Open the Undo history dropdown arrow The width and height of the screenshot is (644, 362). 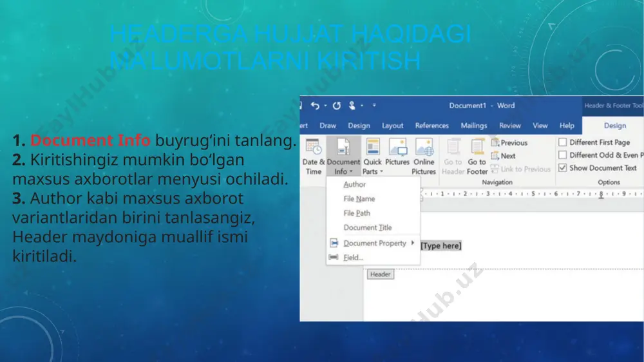click(325, 106)
